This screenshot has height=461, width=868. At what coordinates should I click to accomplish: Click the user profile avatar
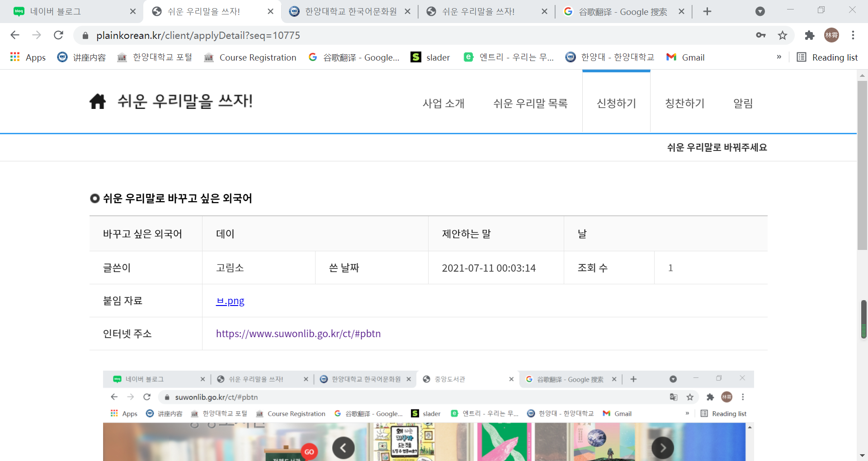coord(831,35)
